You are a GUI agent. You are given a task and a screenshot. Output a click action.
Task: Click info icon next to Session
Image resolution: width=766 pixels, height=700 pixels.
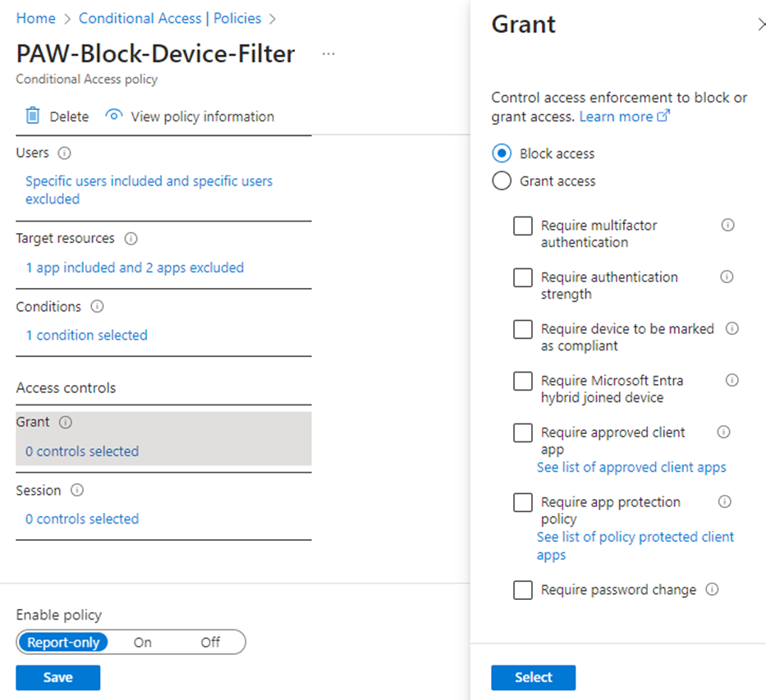point(77,490)
